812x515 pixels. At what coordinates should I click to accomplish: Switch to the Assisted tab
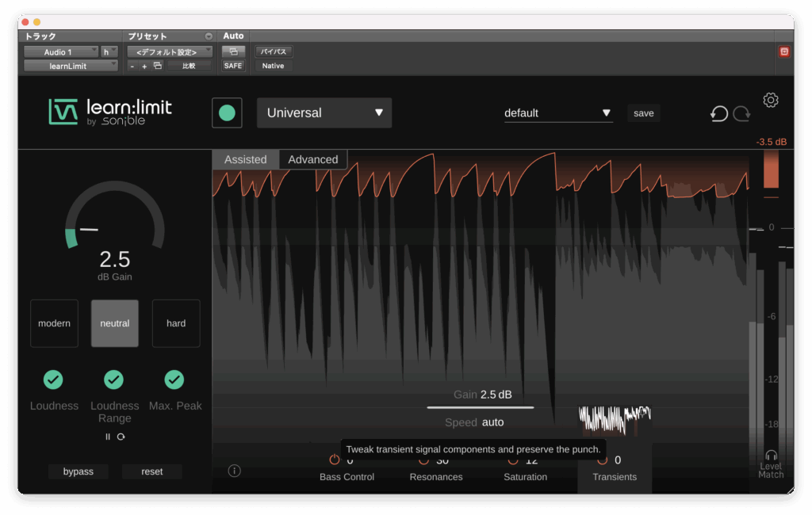(246, 159)
